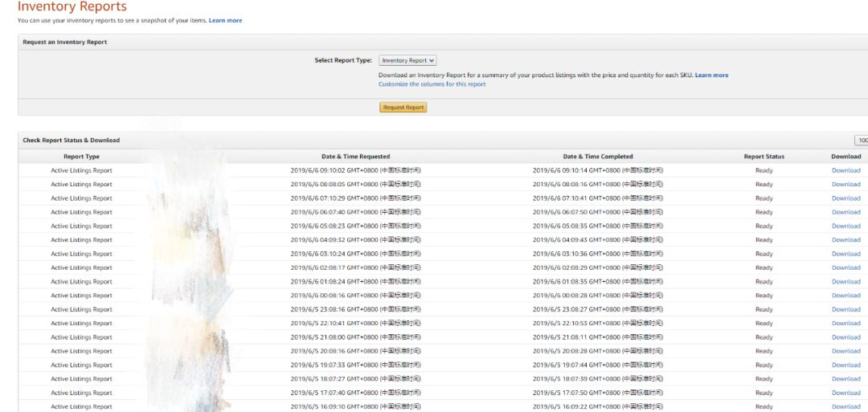Viewport: 868px width, 412px height.
Task: Open Learn more link under page title
Action: coord(225,20)
